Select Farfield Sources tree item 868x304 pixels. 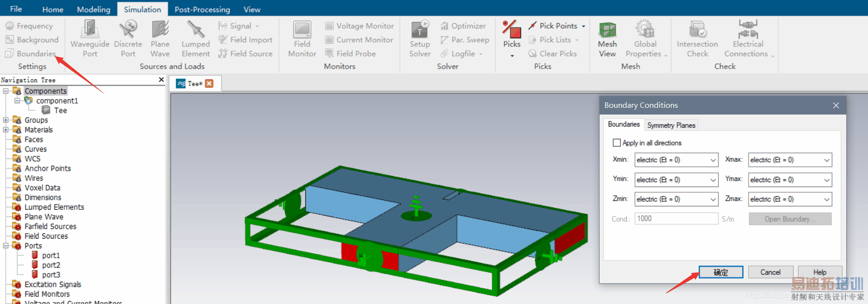50,226
